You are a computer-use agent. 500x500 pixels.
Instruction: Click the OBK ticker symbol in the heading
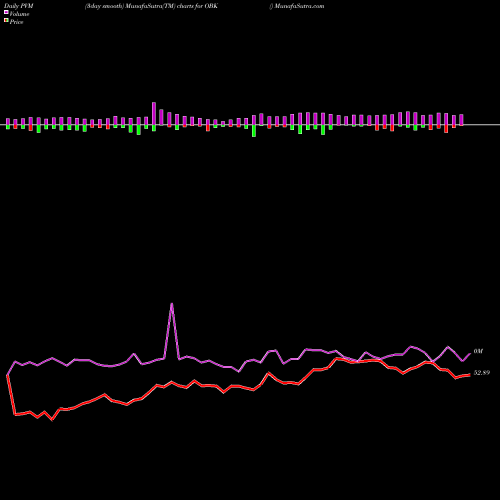coord(211,6)
